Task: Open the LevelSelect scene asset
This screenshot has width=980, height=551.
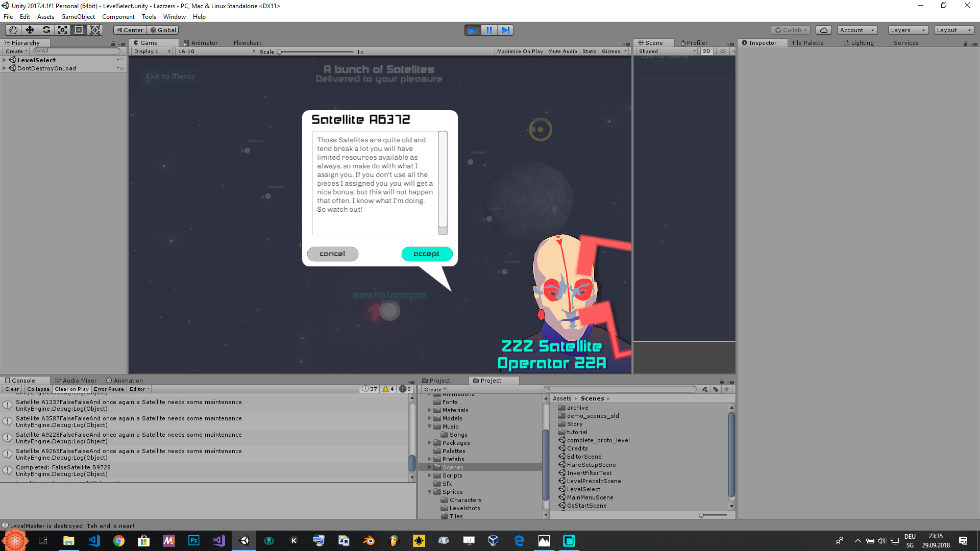Action: 583,489
